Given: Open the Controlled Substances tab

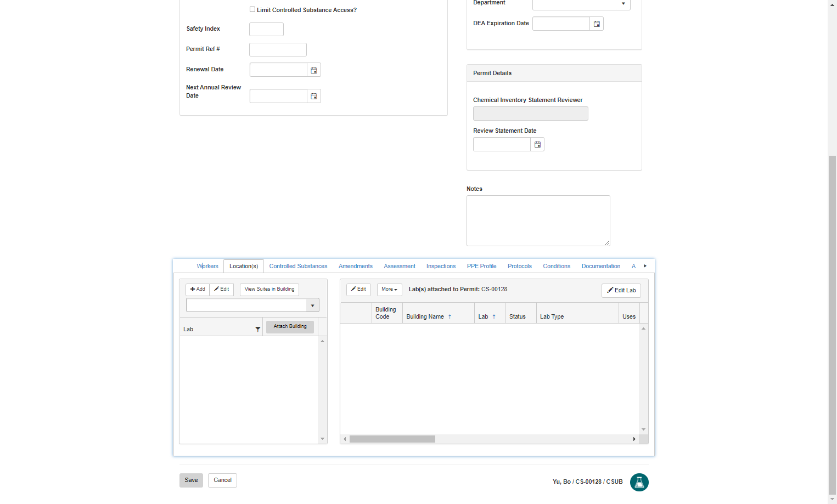Looking at the screenshot, I should [x=298, y=266].
